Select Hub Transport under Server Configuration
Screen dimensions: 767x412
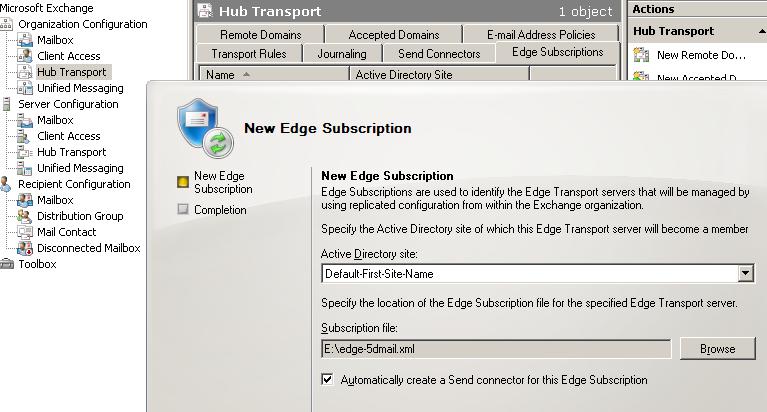[x=71, y=152]
